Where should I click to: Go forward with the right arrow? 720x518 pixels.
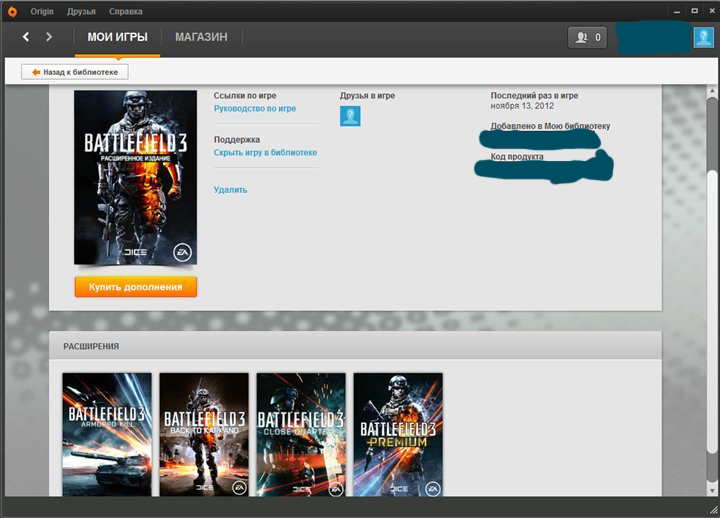tap(49, 37)
